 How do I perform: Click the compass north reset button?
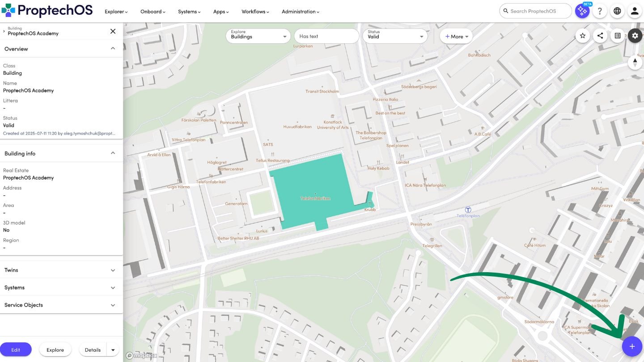click(x=635, y=62)
